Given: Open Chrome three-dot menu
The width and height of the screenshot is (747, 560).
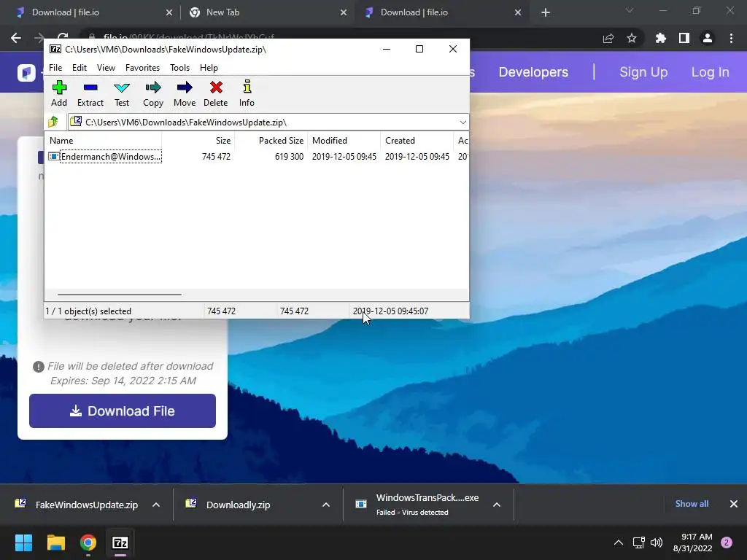Looking at the screenshot, I should coord(731,38).
